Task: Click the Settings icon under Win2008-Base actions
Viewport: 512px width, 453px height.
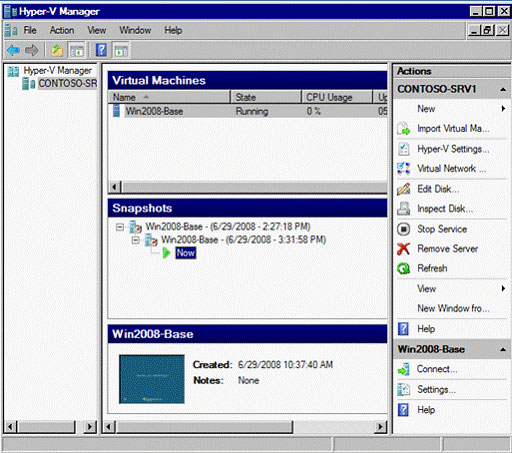Action: 404,389
